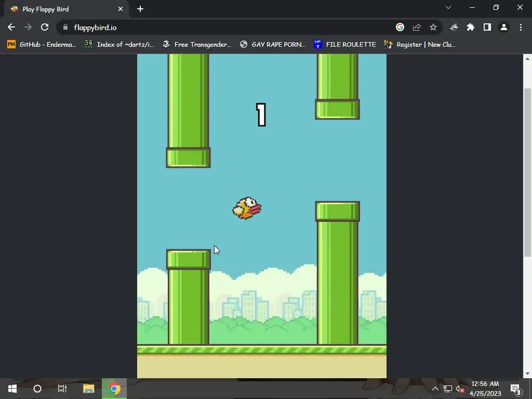Screen dimensions: 532x399
Task: Open a new browser tab
Action: (140, 9)
